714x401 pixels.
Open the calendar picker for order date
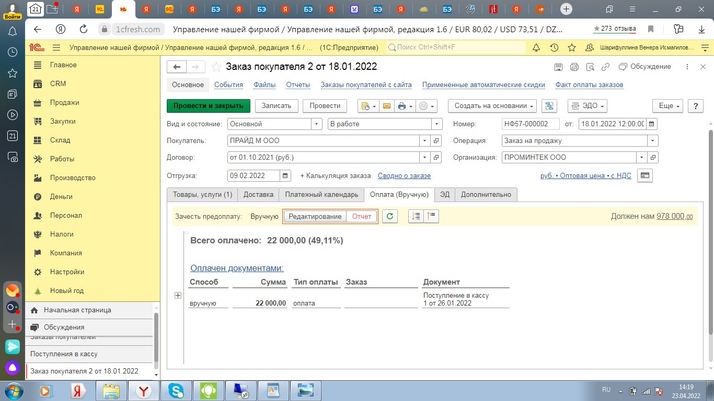(652, 124)
